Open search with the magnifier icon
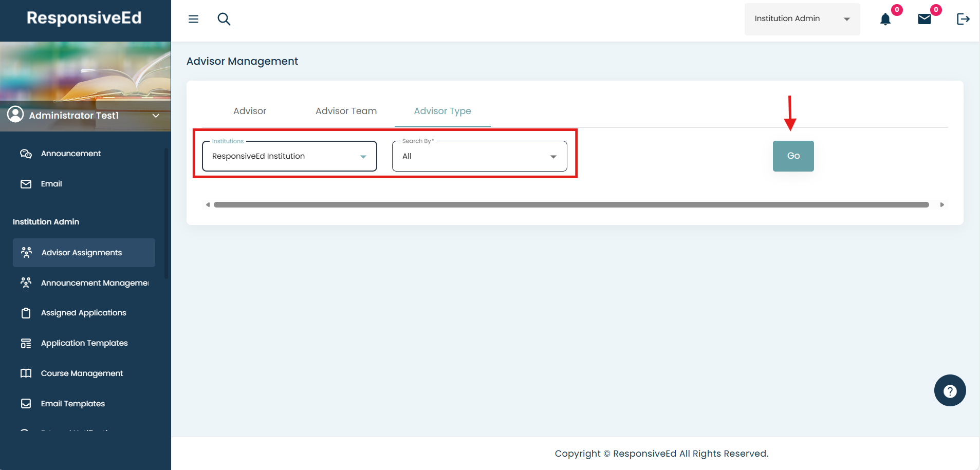980x470 pixels. 224,19
